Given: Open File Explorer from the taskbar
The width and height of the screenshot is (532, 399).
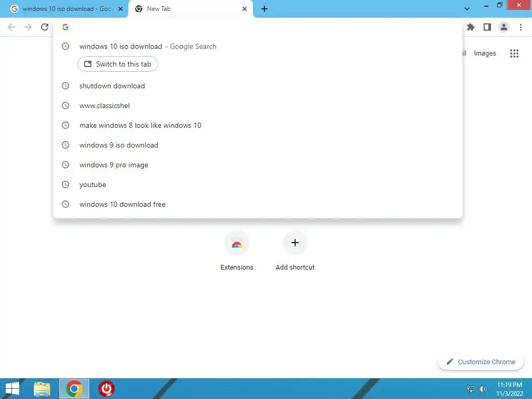Looking at the screenshot, I should pyautogui.click(x=42, y=389).
